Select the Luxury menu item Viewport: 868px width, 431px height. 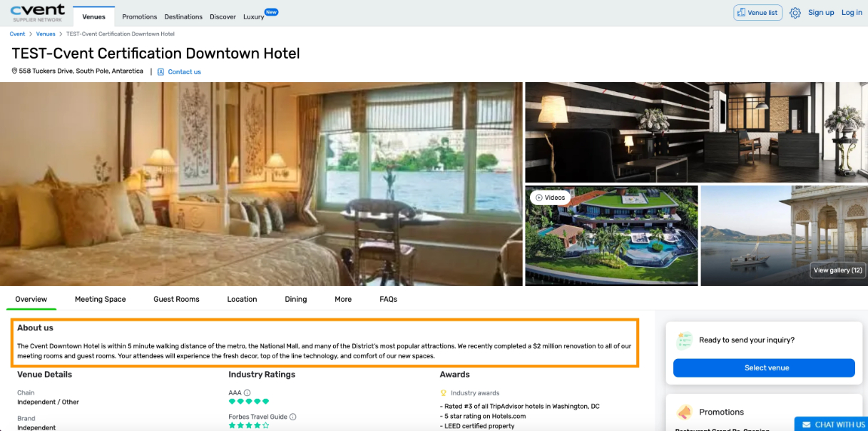(x=253, y=16)
